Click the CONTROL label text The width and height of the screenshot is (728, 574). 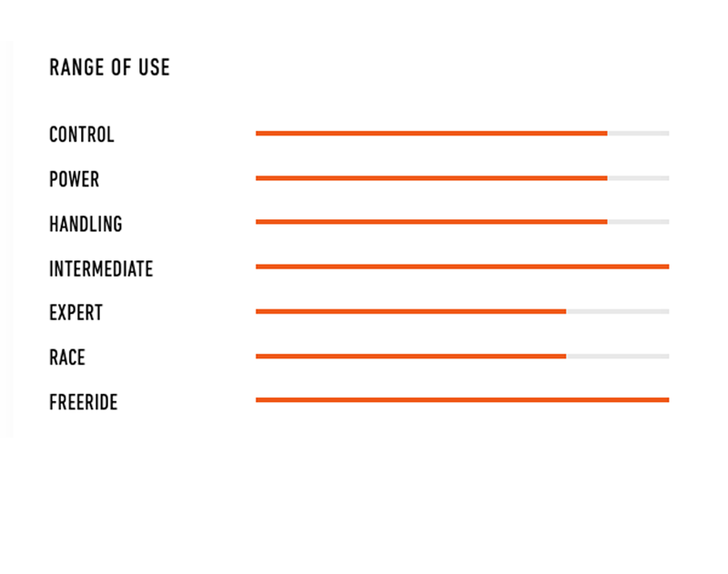click(82, 135)
